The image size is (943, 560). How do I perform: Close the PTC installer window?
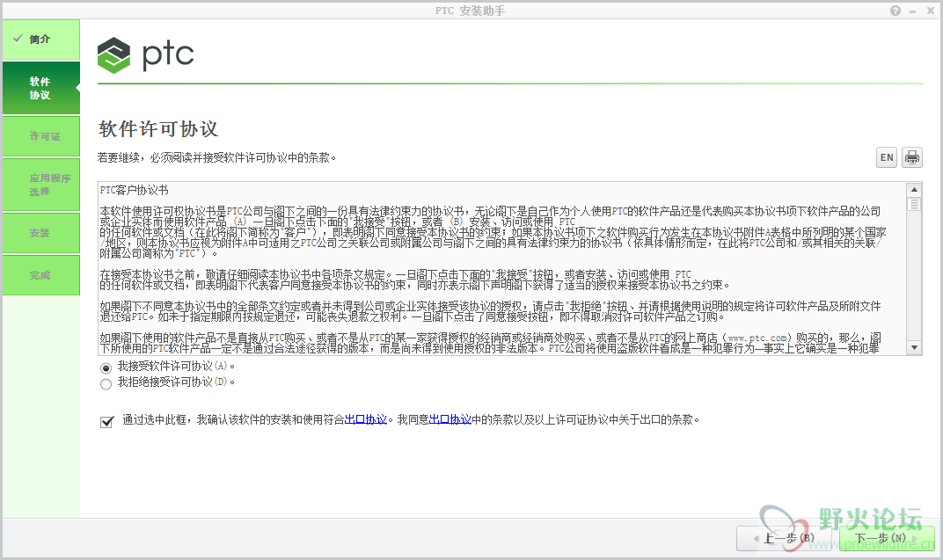coord(931,11)
